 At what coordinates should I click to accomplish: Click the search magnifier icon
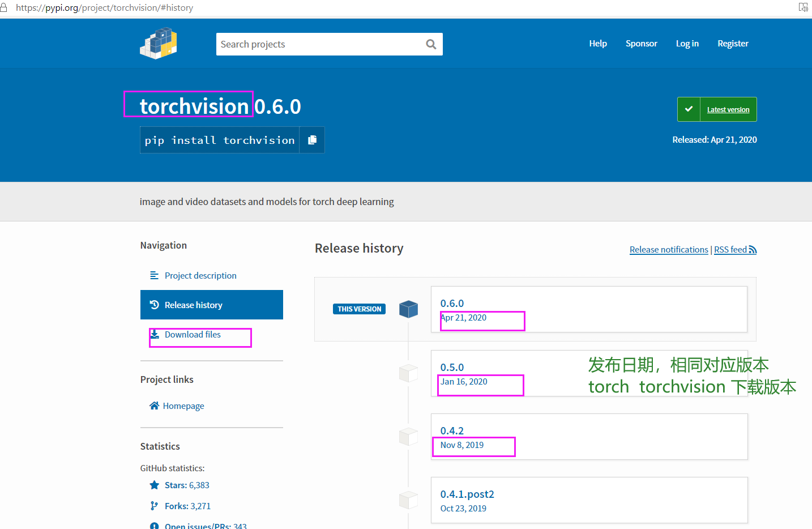pyautogui.click(x=431, y=44)
